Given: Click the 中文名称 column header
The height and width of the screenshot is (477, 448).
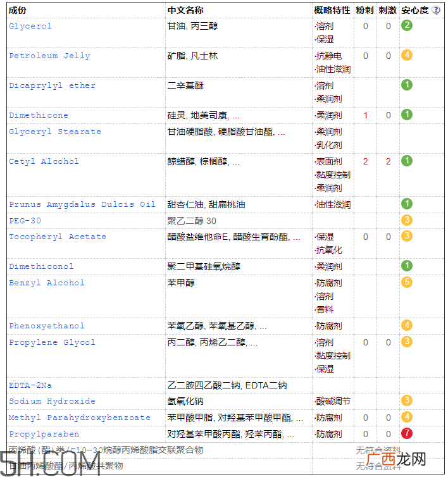Looking at the screenshot, I should tap(185, 10).
